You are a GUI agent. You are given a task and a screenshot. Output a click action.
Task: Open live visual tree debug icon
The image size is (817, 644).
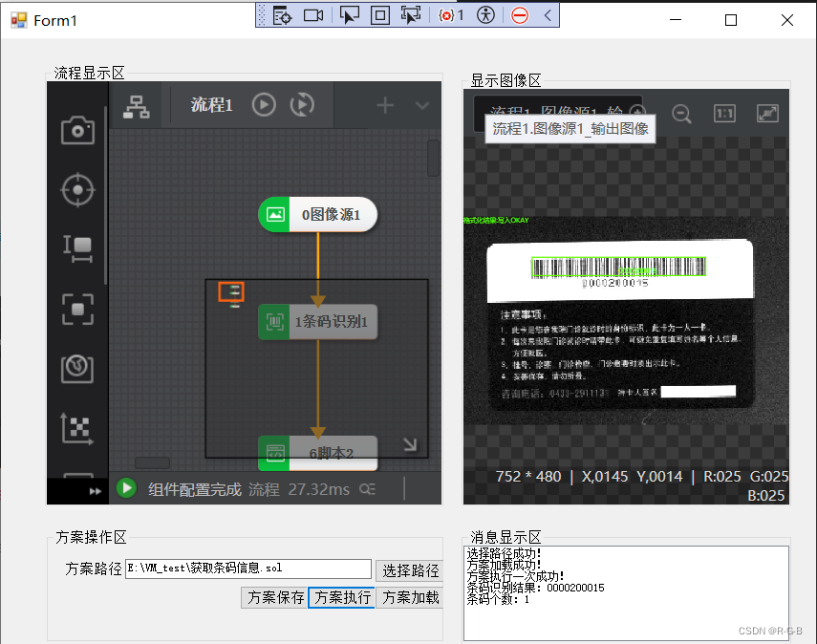click(283, 15)
